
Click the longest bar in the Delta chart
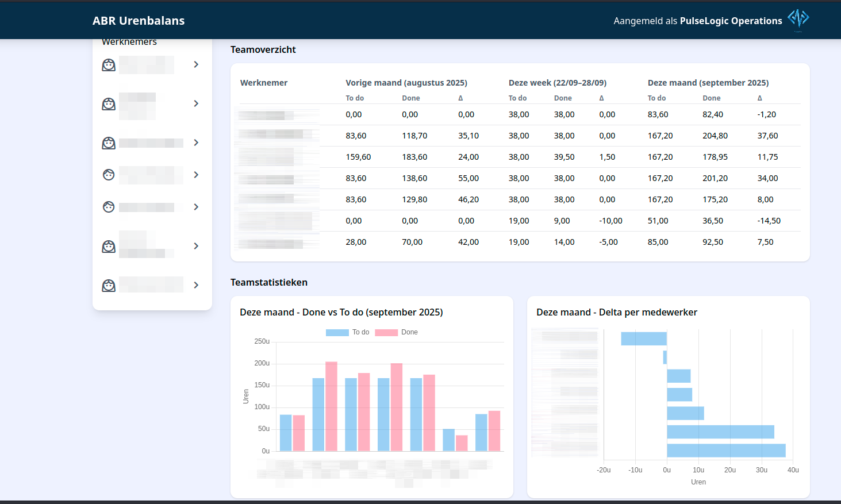[725, 451]
